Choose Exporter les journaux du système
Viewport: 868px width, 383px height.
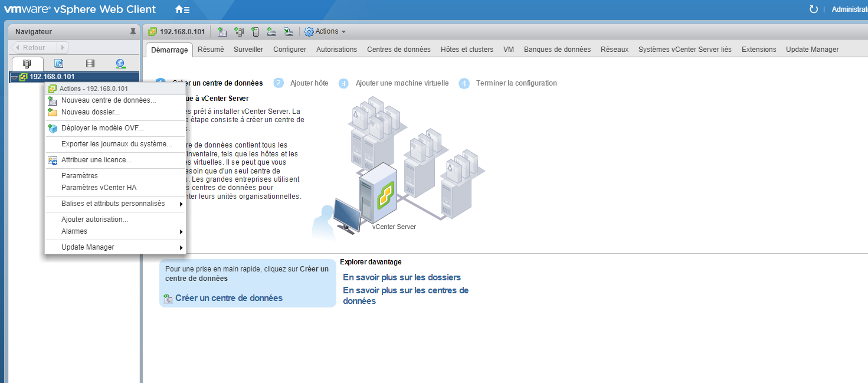(116, 144)
